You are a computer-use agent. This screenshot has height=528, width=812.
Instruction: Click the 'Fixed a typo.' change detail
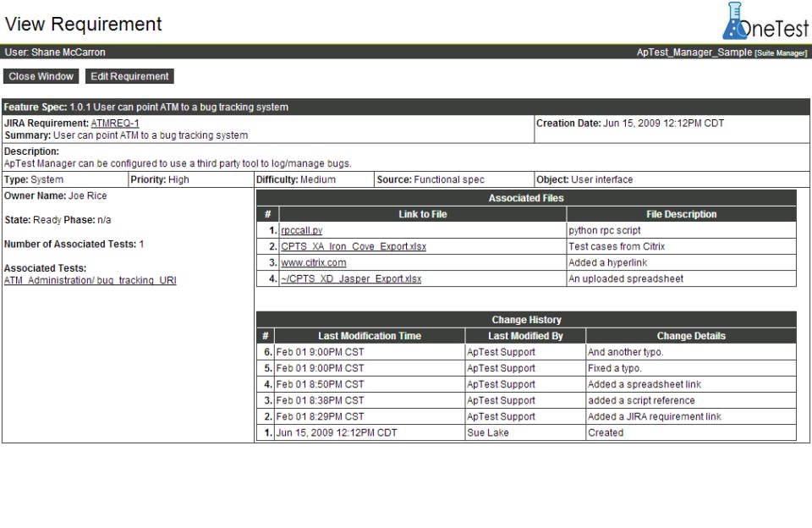691,368
